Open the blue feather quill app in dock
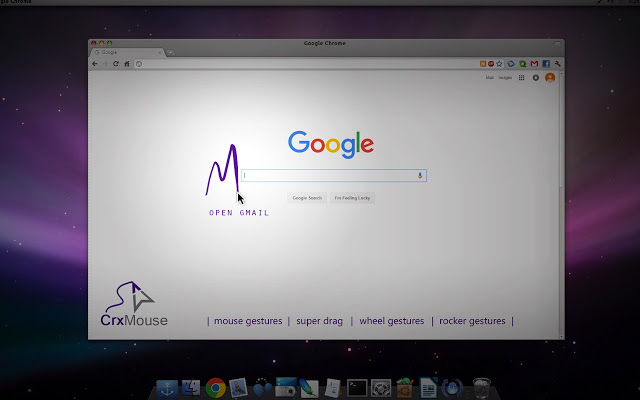The image size is (640, 400). pos(309,388)
